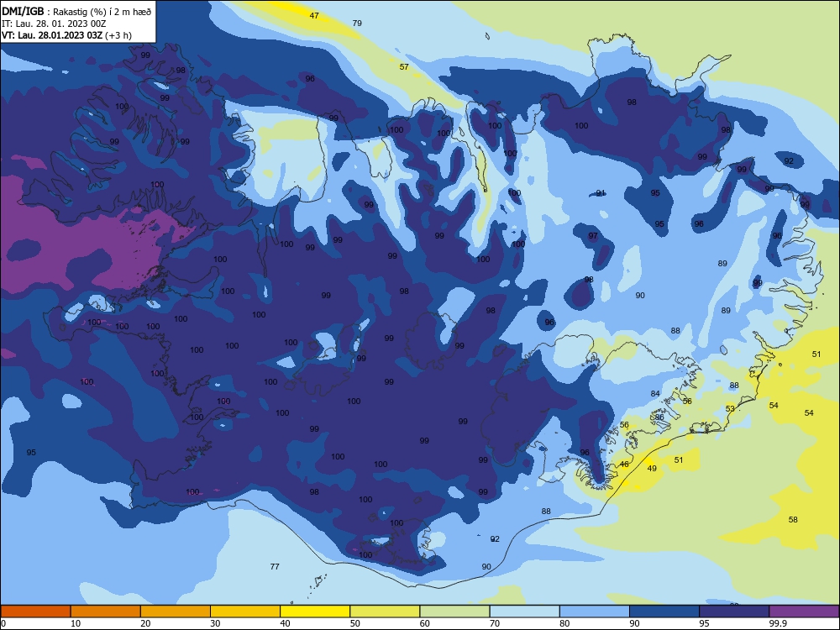The height and width of the screenshot is (630, 840).
Task: Click the map value '79'
Action: [357, 23]
